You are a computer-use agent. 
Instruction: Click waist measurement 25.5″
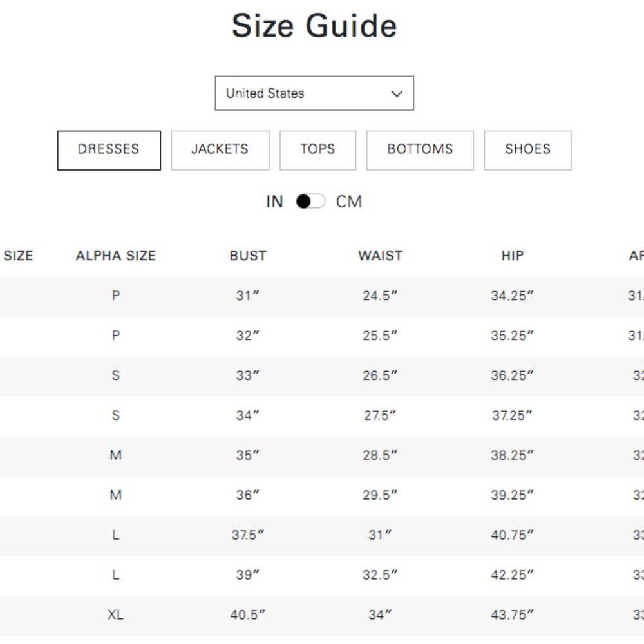click(380, 336)
